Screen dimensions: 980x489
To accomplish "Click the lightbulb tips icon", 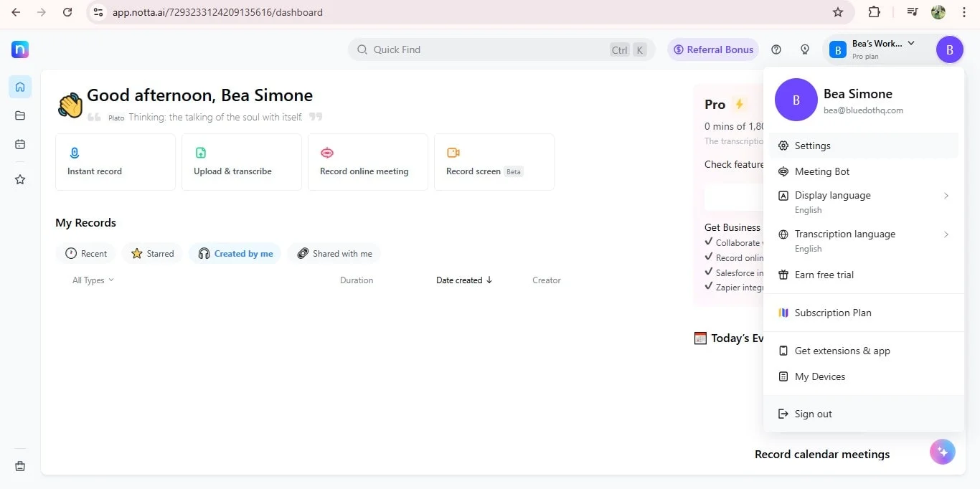I will [805, 49].
